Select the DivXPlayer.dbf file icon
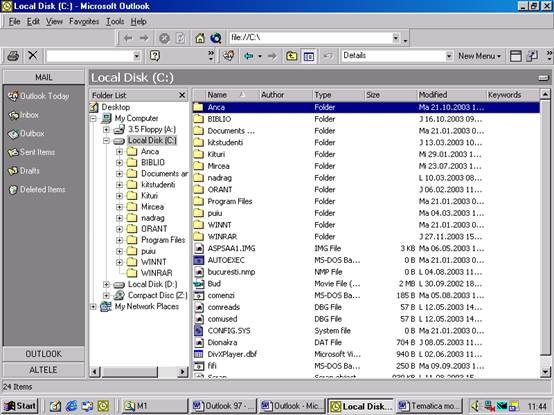Viewport: 554px width, 415px height. [x=199, y=354]
